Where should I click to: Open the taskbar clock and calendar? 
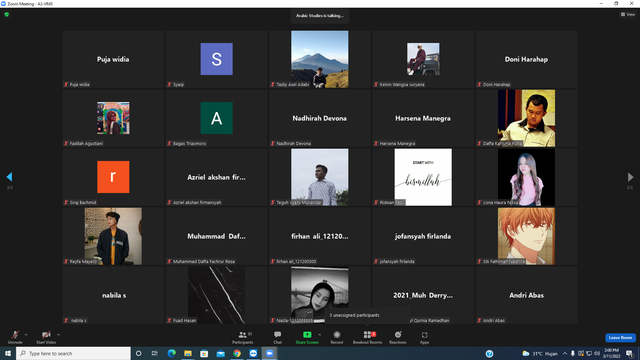coord(611,353)
